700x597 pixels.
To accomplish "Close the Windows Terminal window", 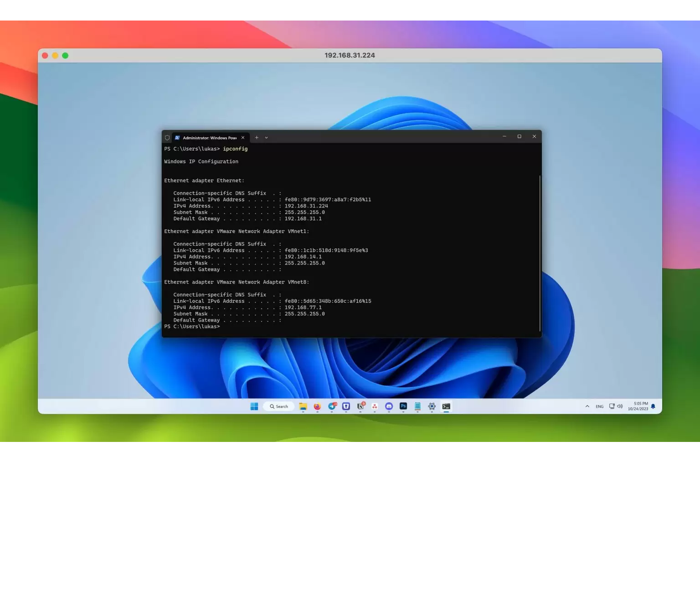I will [534, 136].
